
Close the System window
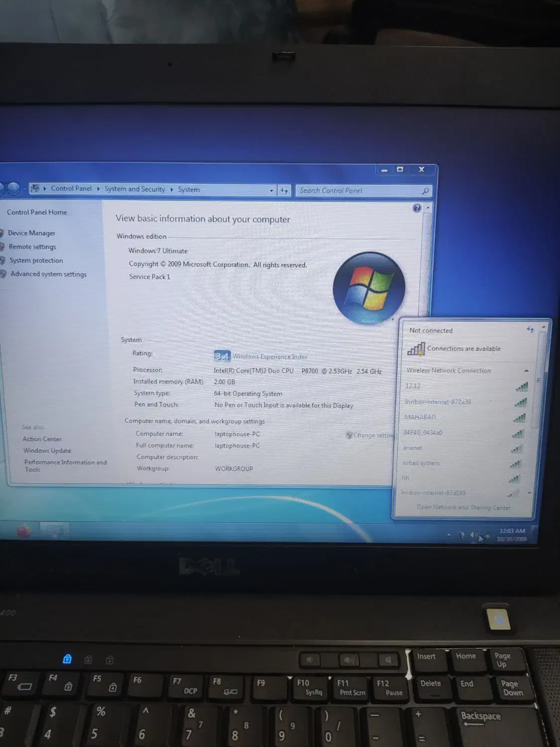421,169
